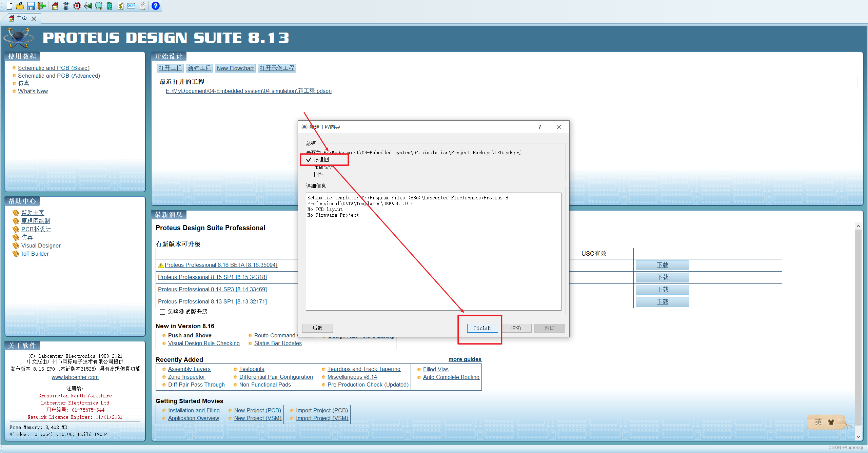Open the Source Code binary icon

pyautogui.click(x=131, y=6)
